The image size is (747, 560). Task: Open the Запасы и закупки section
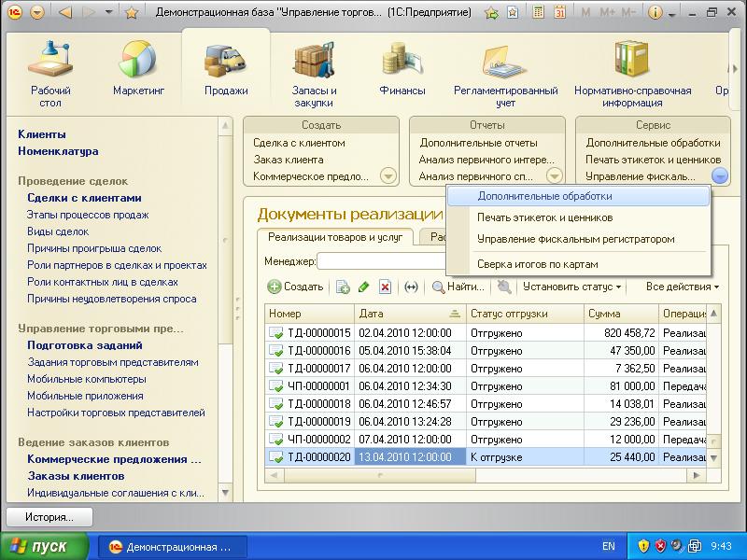[x=314, y=69]
